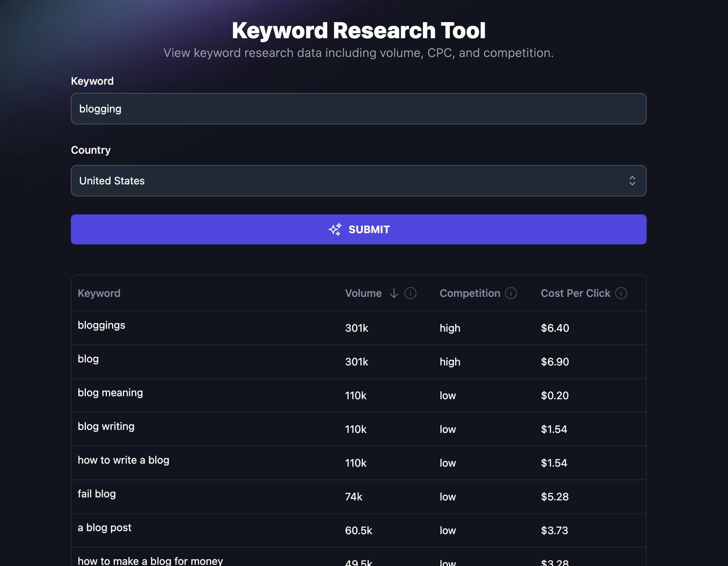Click the Volume sort descending arrow
This screenshot has height=566, width=728.
394,293
